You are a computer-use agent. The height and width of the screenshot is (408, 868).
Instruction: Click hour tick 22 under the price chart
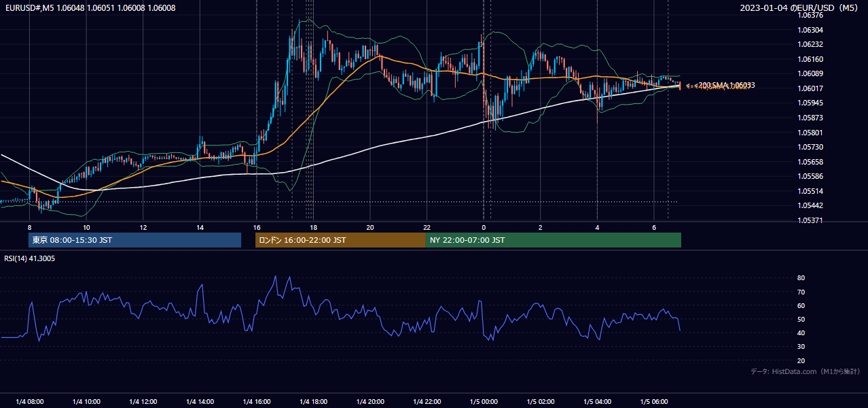(x=427, y=227)
